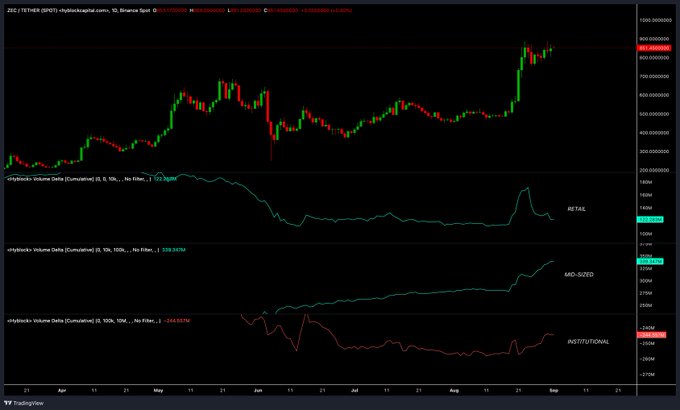Click the ZEC / TETHER (SPOT) symbol title
Image resolution: width=680 pixels, height=410 pixels.
point(32,10)
